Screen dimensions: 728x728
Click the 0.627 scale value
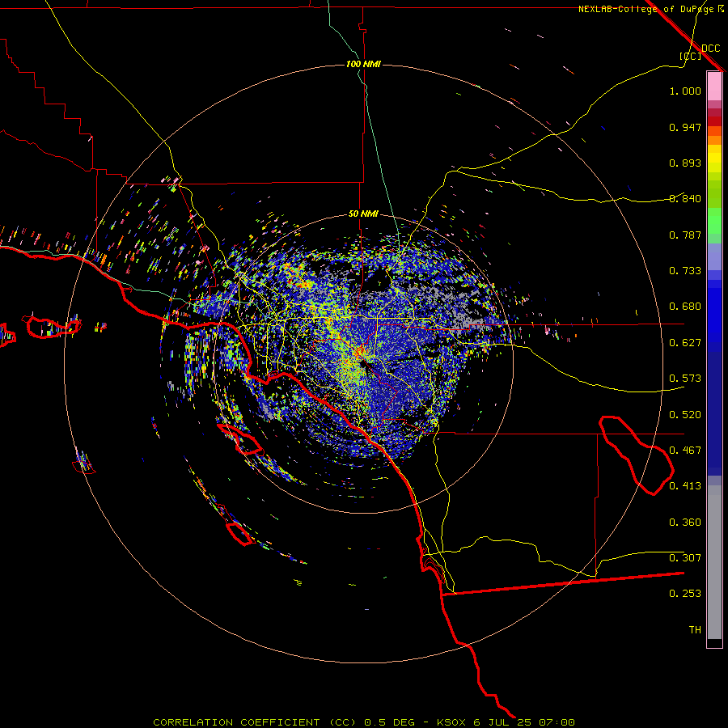685,343
